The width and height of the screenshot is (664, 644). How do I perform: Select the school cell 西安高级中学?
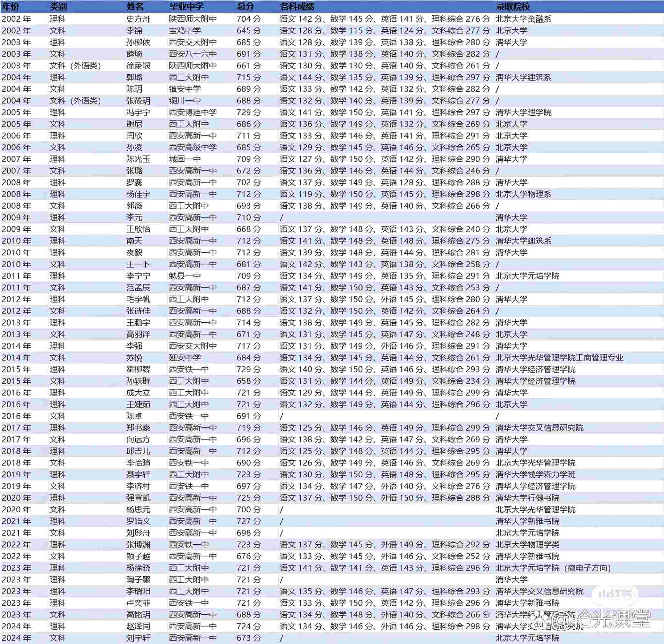click(x=193, y=148)
